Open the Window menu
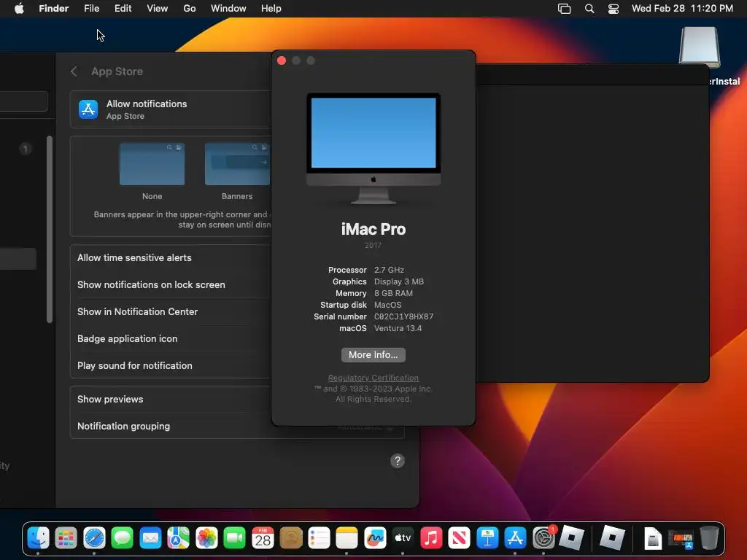This screenshot has height=560, width=747. [x=228, y=9]
